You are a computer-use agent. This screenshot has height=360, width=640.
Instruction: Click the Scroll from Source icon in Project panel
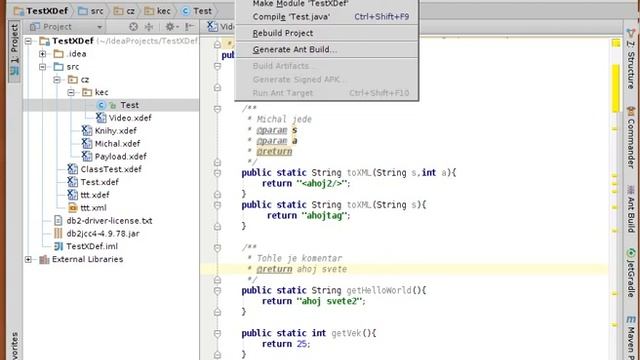[x=133, y=27]
